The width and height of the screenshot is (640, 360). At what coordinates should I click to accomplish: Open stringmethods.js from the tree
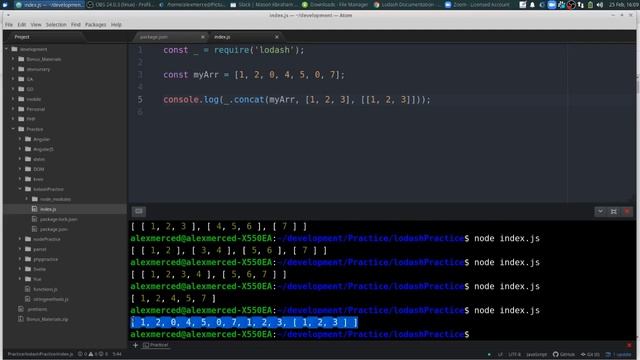coord(51,299)
